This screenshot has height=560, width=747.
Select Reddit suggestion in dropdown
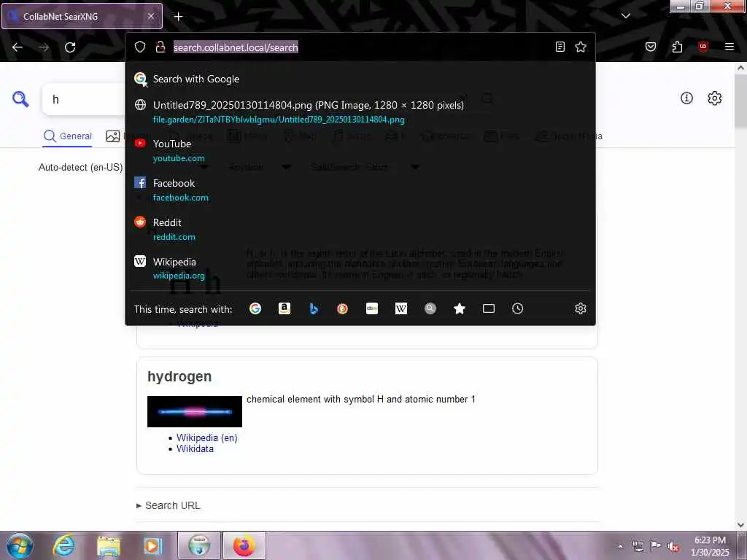click(360, 230)
